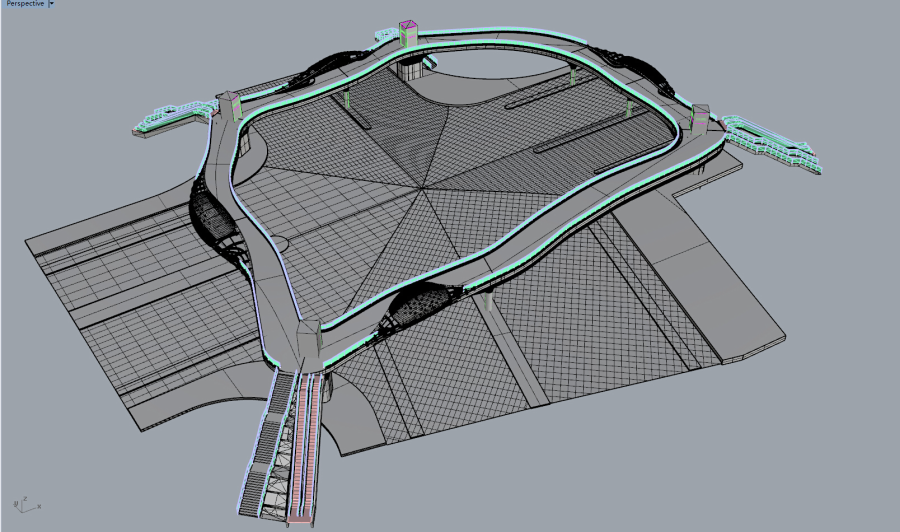Viewport: 900px width, 532px height.
Task: Click the Perspective viewport title label
Action: click(x=24, y=5)
